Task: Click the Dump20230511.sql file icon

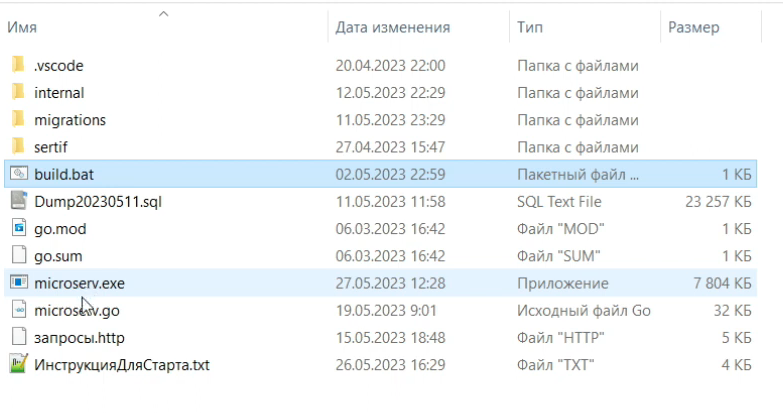Action: click(x=19, y=201)
